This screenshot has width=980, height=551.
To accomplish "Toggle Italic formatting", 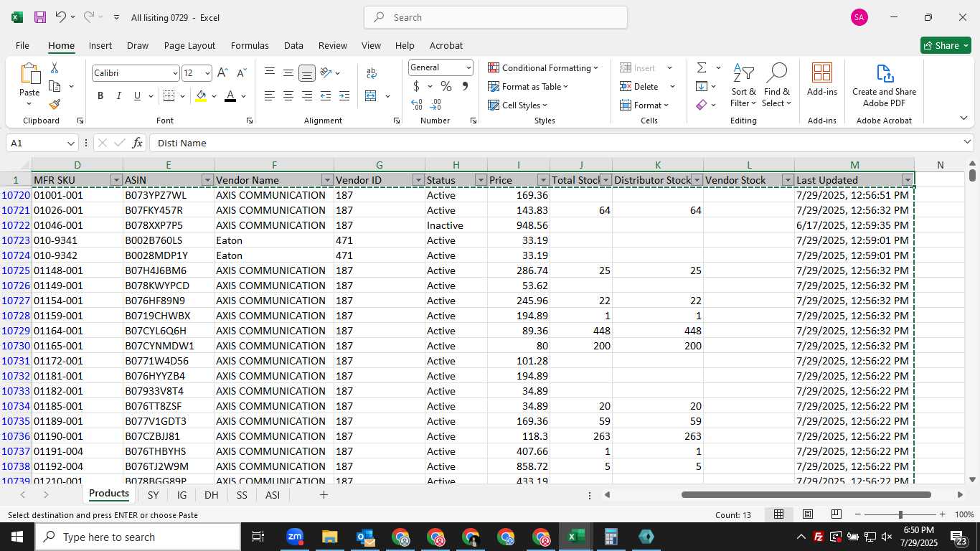I will pos(119,96).
